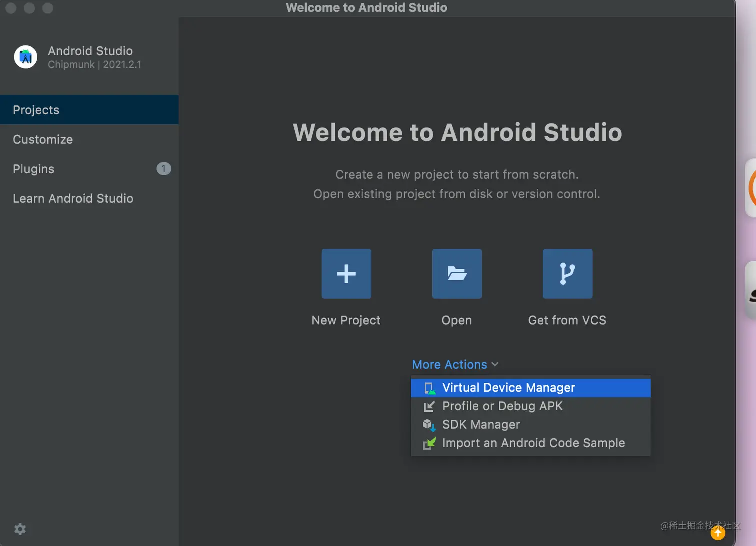Click the Import Android Code Sample icon
756x546 pixels.
(x=429, y=443)
